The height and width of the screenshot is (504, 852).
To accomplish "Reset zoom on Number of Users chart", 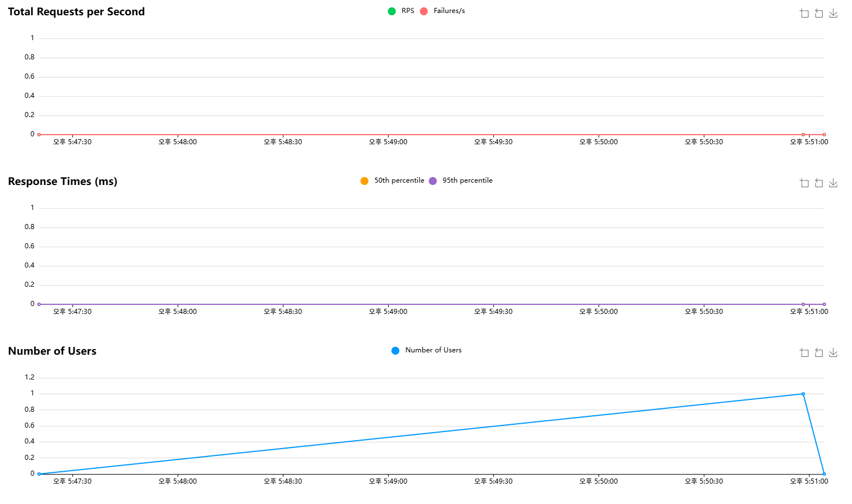I will click(x=819, y=352).
